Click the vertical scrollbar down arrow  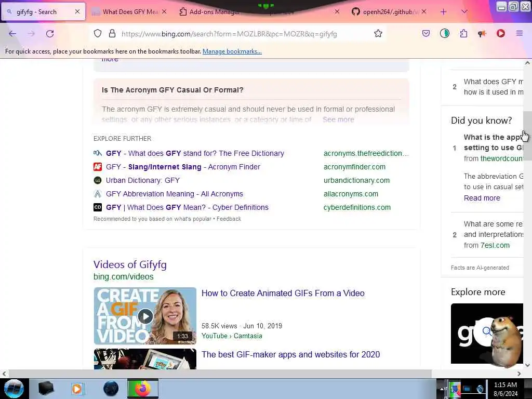[527, 365]
